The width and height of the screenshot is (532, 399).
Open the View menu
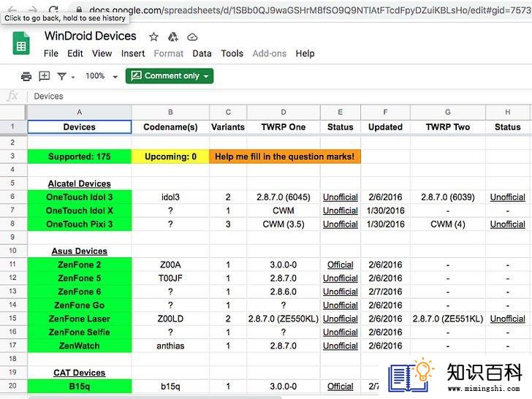pos(102,53)
